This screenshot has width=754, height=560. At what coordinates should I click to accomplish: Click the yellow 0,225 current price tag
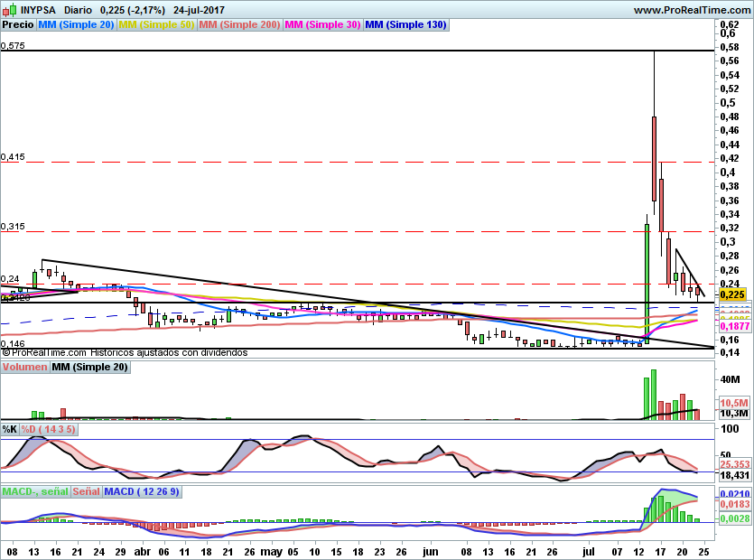tap(732, 294)
